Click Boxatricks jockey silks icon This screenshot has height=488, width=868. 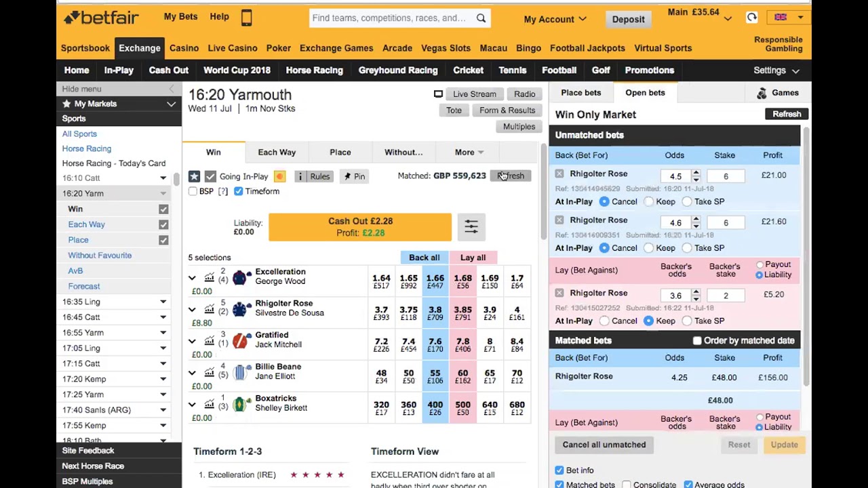(x=239, y=404)
